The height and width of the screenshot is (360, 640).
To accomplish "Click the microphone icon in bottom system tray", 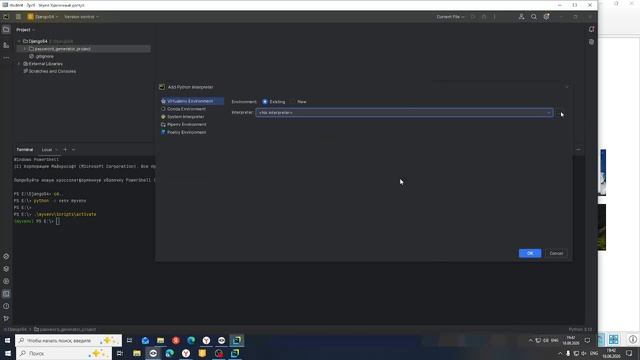I will tap(568, 353).
